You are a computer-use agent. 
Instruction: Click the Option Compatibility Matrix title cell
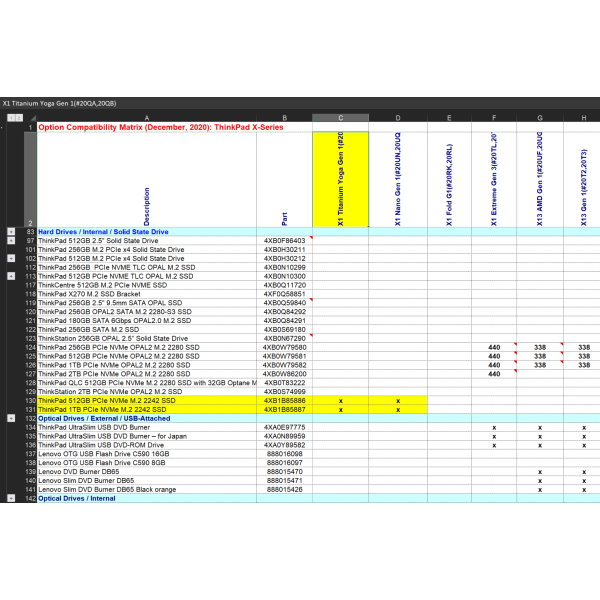click(160, 128)
